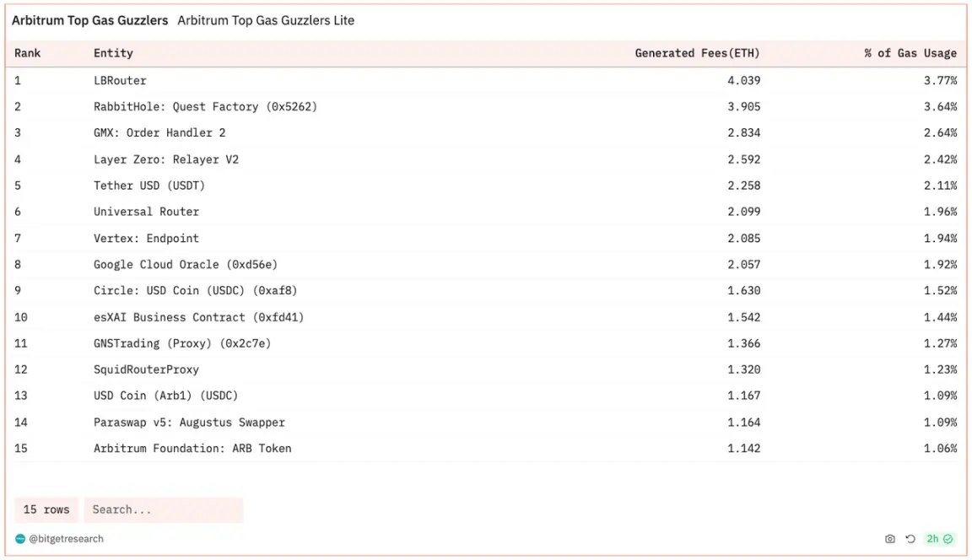972x560 pixels.
Task: Click the 1.630 fees value
Action: tap(744, 290)
